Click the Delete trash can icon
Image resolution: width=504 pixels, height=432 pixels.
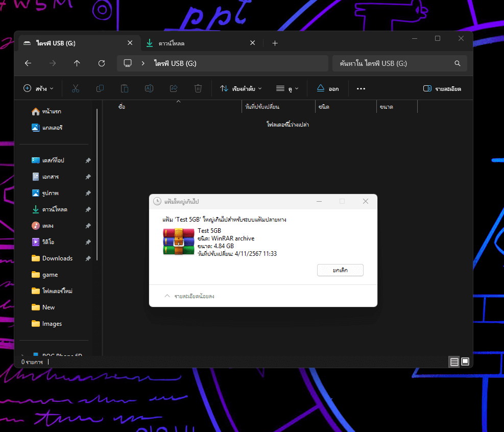point(198,88)
